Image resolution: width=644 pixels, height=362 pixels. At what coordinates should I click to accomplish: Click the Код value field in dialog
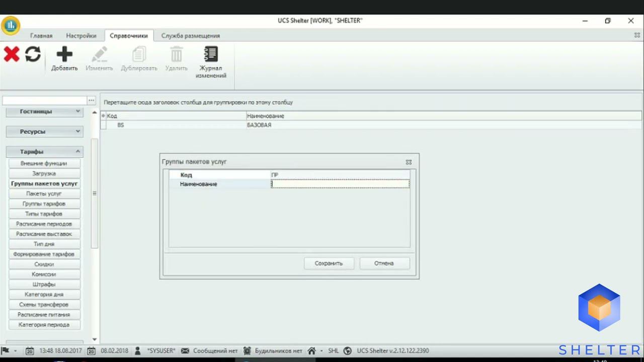click(x=340, y=175)
